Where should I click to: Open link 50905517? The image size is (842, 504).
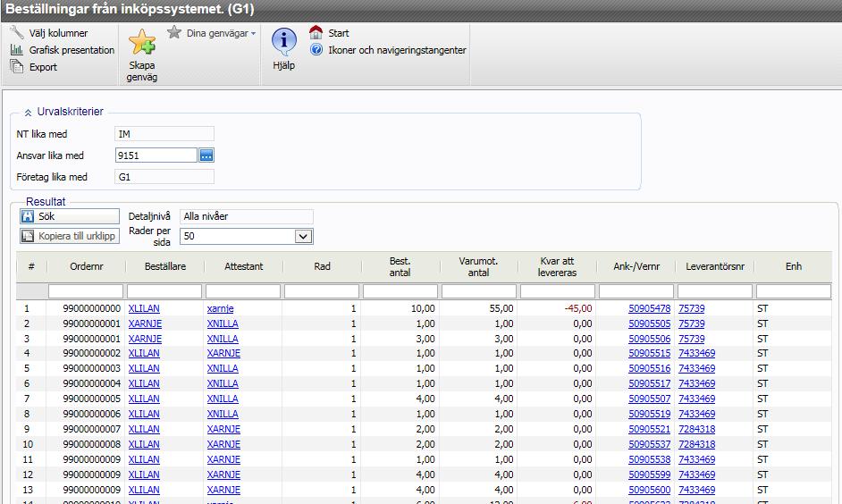tap(649, 383)
